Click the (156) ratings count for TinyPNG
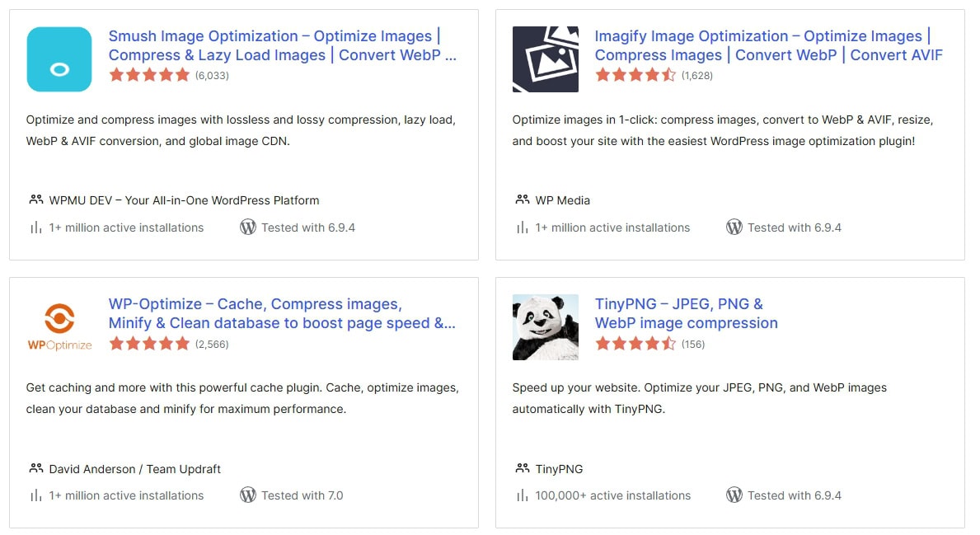 click(x=692, y=344)
